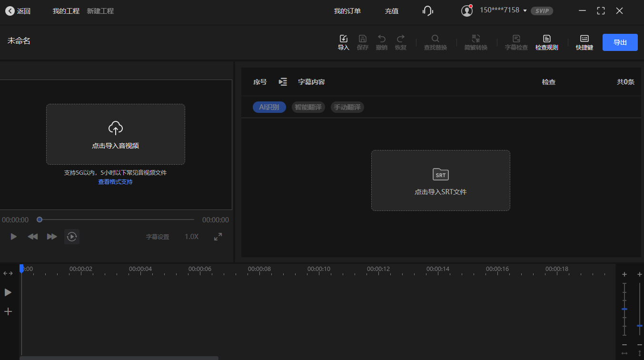Click the 导入 import icon
This screenshot has height=360, width=644.
pyautogui.click(x=343, y=42)
